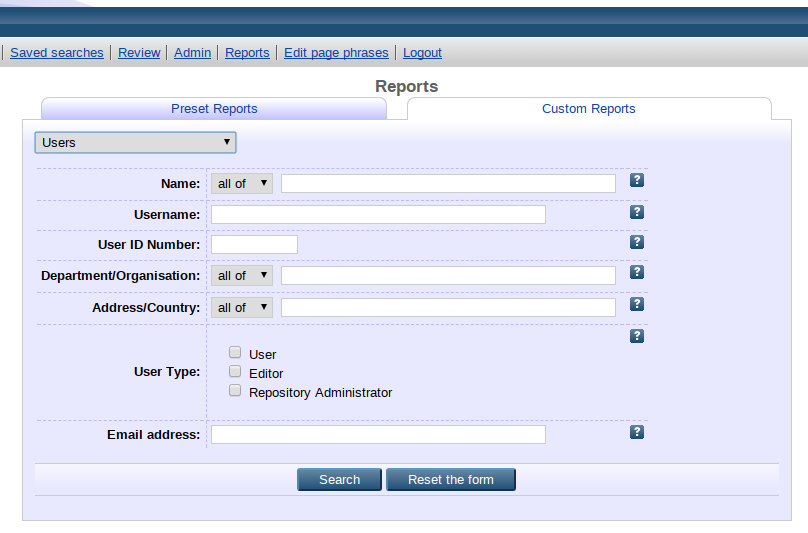Enable the Editor user type checkbox
This screenshot has height=533, width=808.
235,372
